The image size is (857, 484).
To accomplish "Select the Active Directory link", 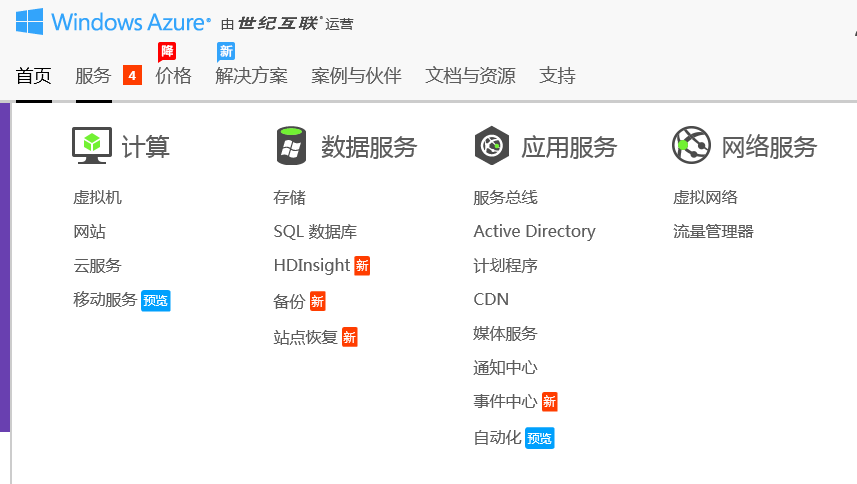I will point(535,231).
